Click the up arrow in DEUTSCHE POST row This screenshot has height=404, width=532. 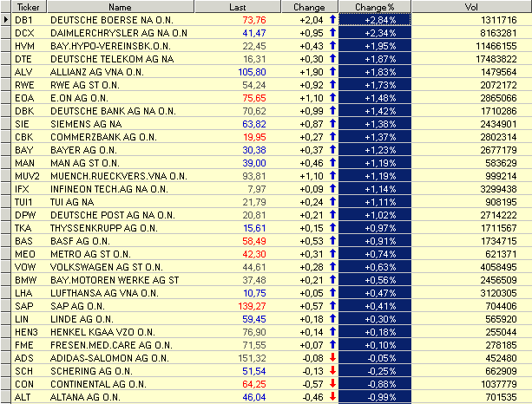332,214
